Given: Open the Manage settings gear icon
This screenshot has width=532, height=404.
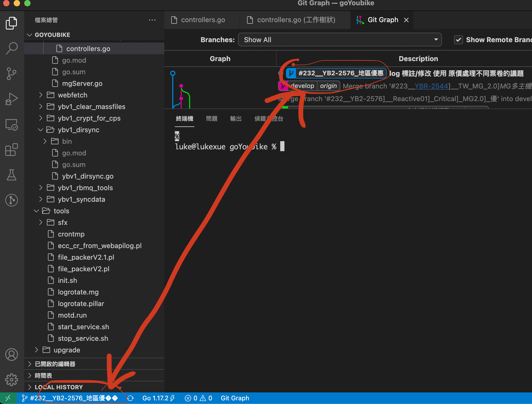Looking at the screenshot, I should coord(12,380).
